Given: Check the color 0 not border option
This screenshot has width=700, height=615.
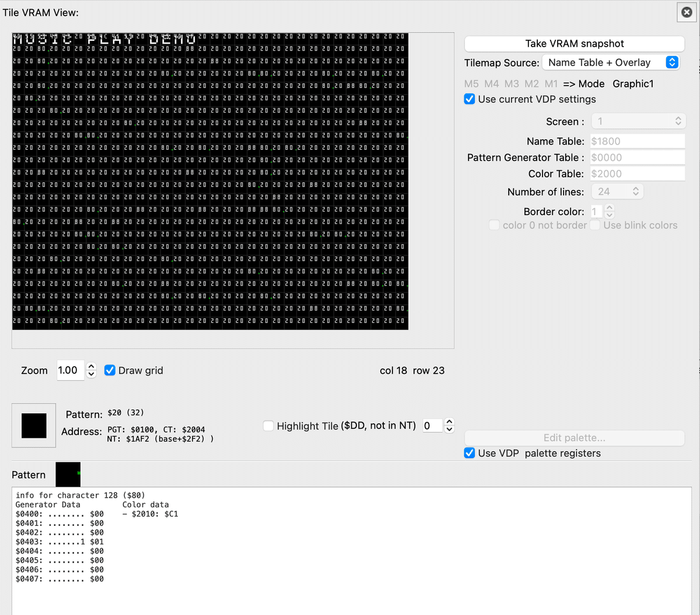Looking at the screenshot, I should (x=494, y=225).
